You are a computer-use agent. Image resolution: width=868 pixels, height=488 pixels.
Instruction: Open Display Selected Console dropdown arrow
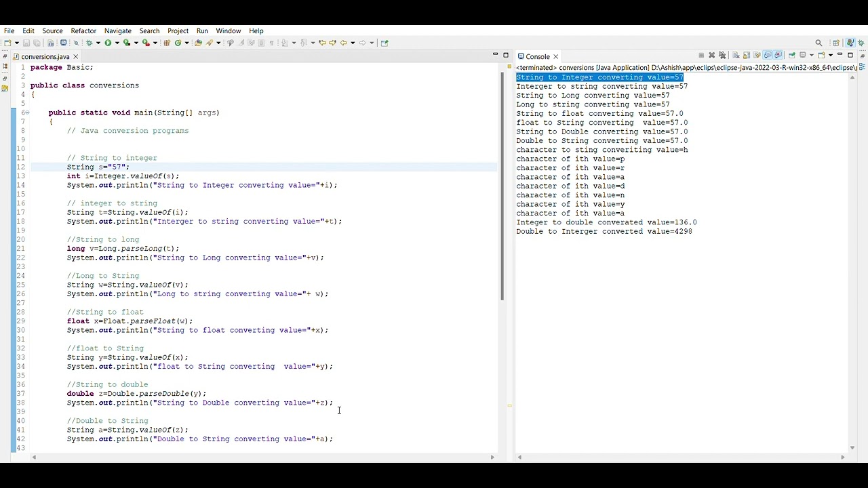812,55
